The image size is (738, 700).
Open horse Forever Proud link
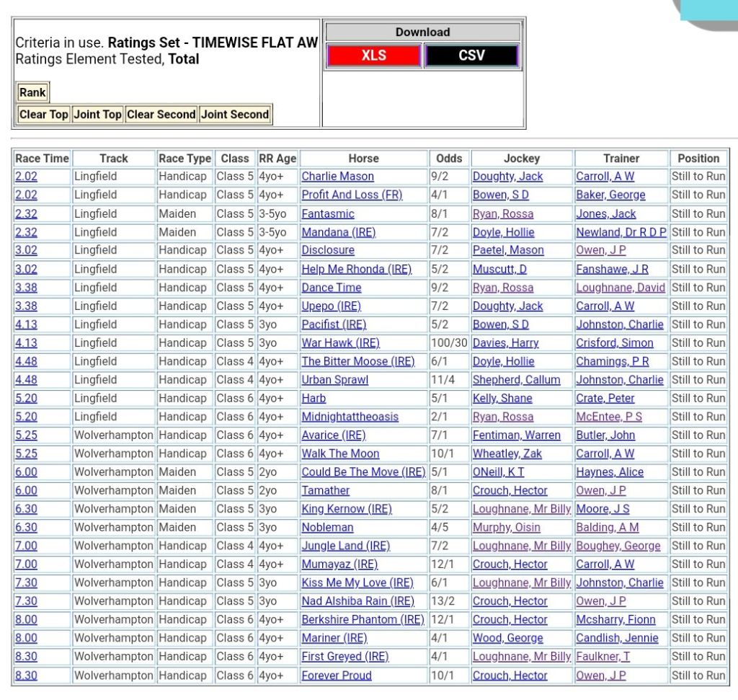click(337, 675)
